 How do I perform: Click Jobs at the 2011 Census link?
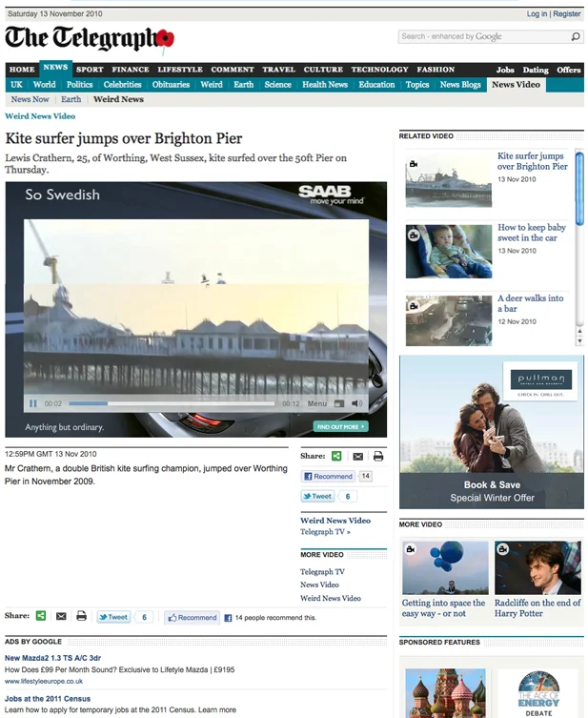pos(48,699)
